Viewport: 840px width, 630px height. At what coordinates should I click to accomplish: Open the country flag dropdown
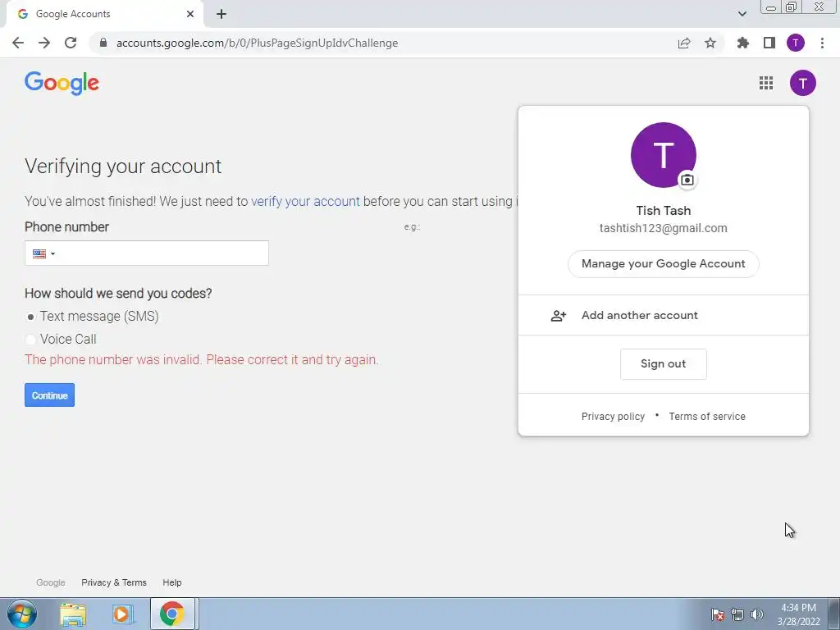coord(44,253)
